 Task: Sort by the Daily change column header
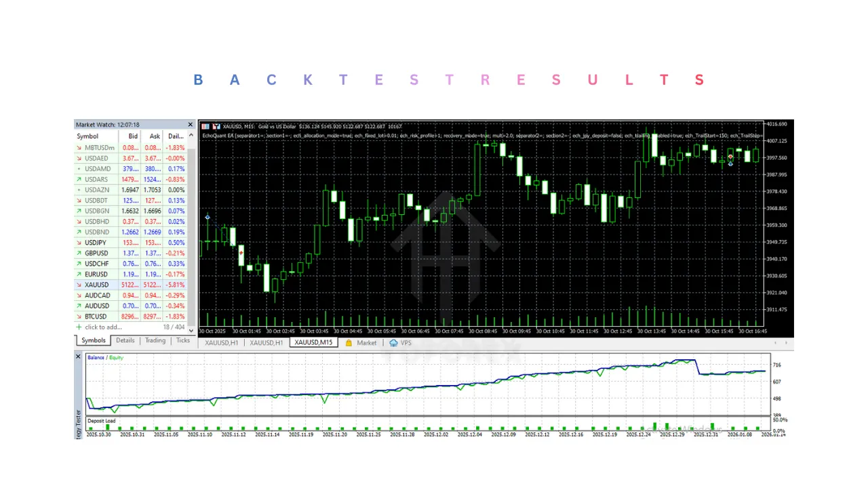[176, 136]
